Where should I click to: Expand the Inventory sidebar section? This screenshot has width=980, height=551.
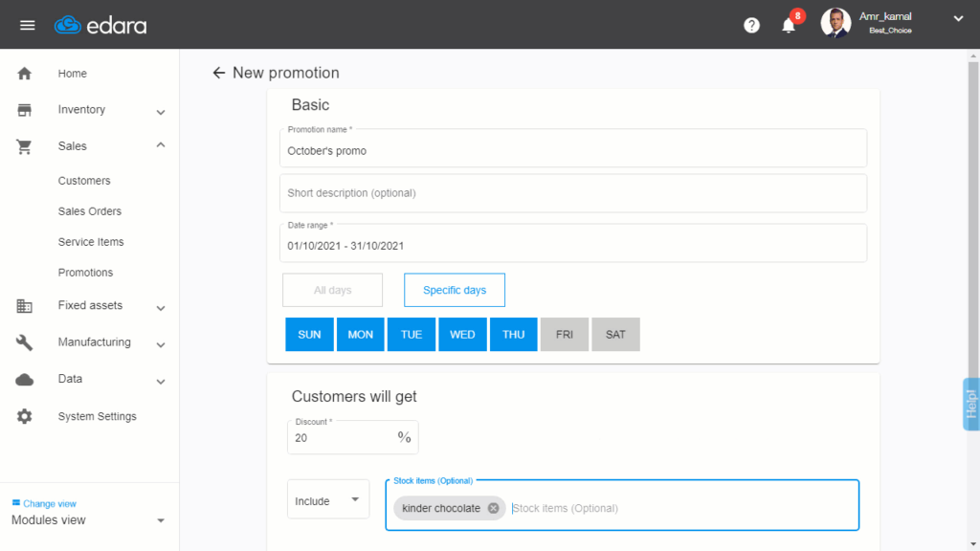(83, 109)
